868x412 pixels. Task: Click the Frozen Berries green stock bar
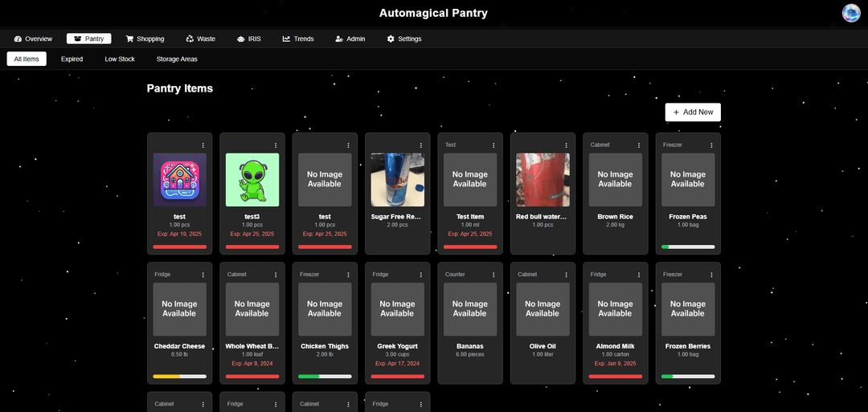point(688,376)
